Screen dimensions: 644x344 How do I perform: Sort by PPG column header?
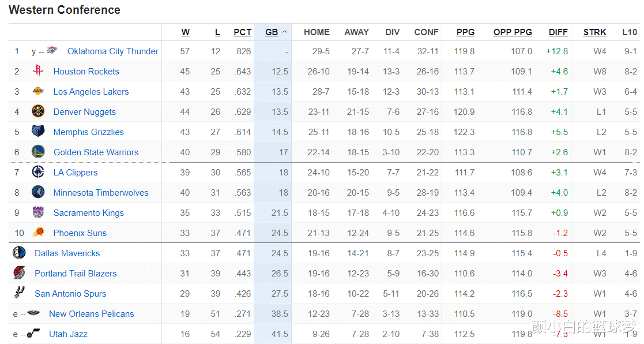tap(465, 32)
